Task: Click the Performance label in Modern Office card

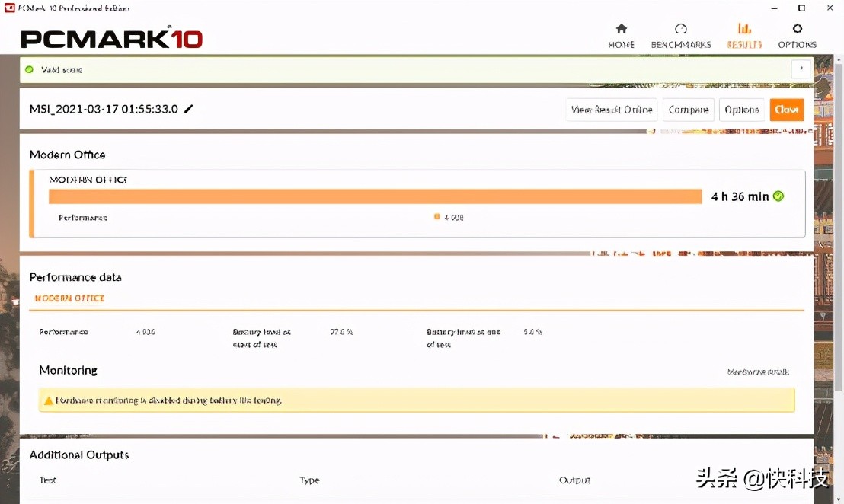Action: click(83, 218)
